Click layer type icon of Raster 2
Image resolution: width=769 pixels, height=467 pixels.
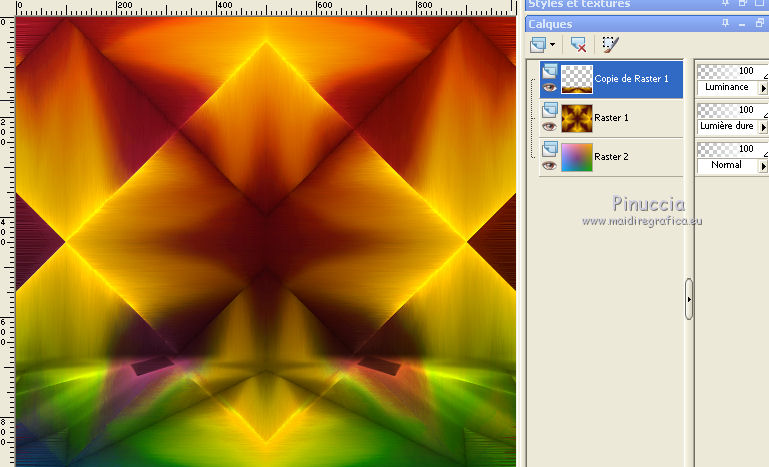[550, 149]
